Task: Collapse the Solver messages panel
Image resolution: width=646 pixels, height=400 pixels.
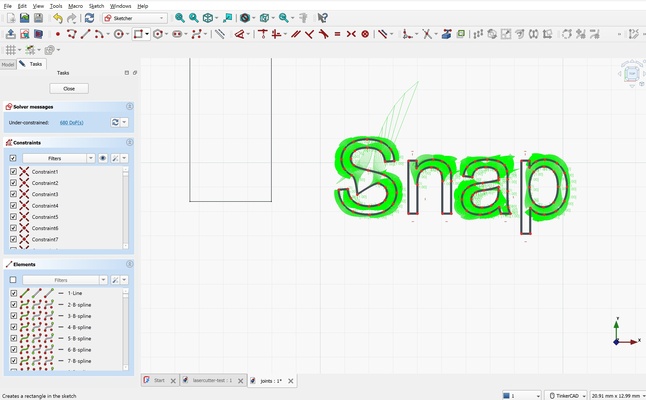Action: point(129,107)
